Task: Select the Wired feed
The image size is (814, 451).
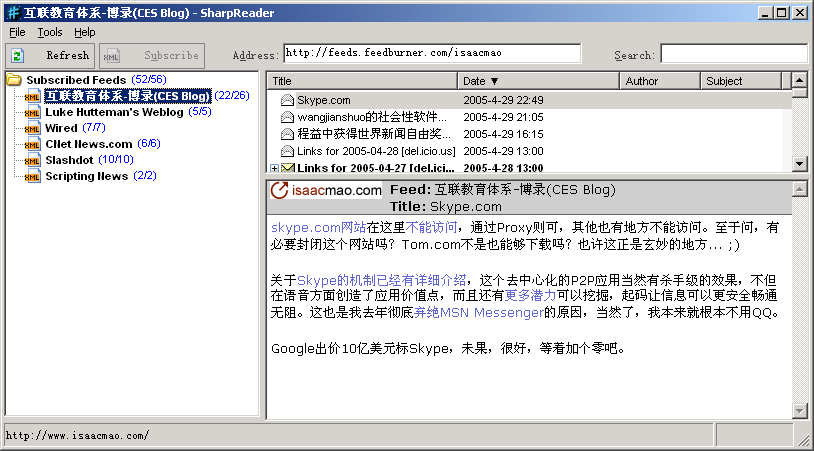Action: pyautogui.click(x=61, y=128)
